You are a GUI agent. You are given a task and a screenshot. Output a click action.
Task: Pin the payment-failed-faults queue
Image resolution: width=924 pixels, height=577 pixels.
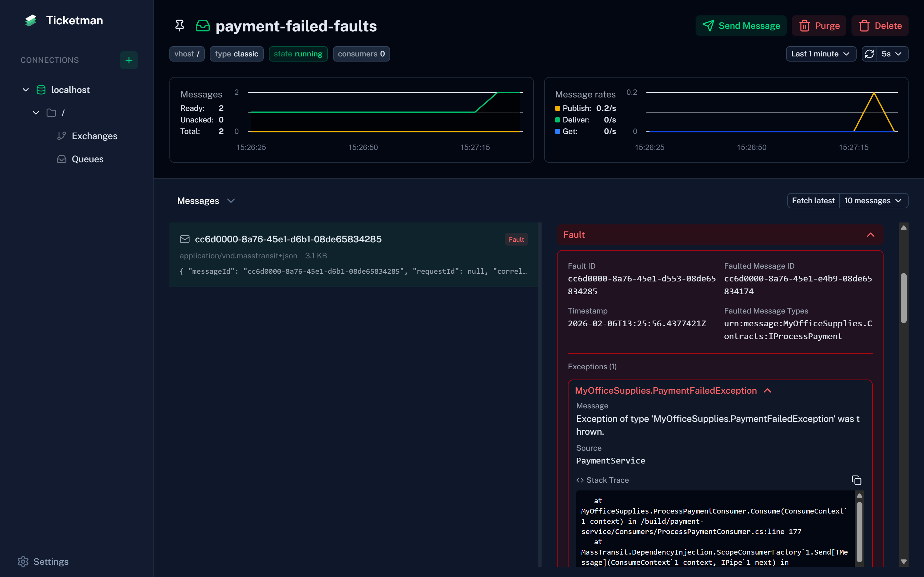pos(179,26)
